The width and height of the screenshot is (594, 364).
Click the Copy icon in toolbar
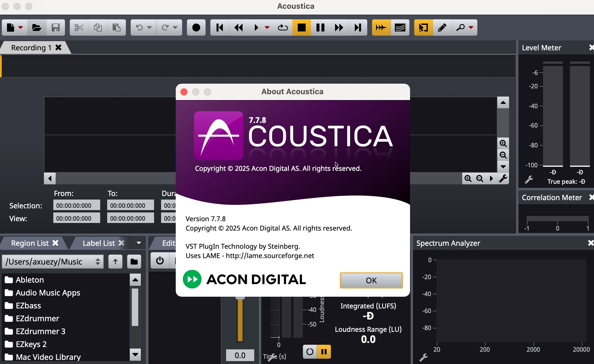98,28
